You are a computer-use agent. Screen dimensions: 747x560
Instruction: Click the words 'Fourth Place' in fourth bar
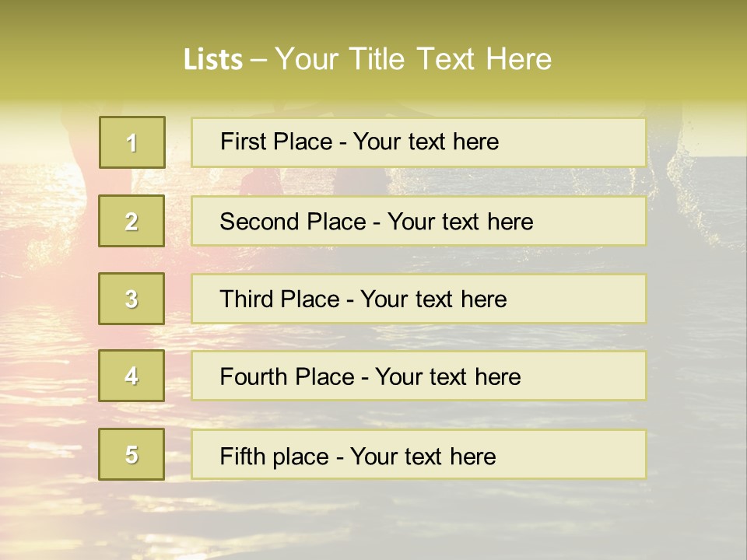click(287, 376)
